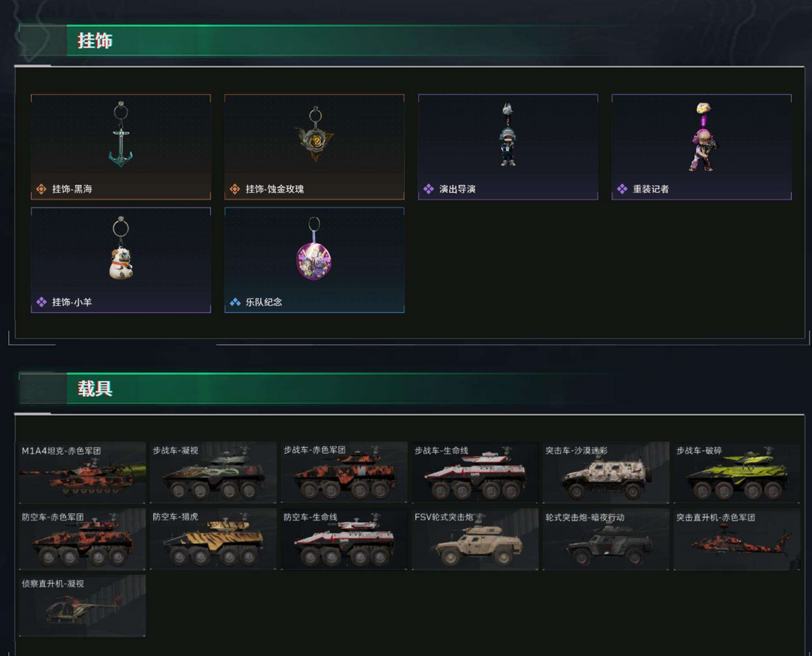Click the orange rarity icon beside 挂饰-黑海
The image size is (812, 656).
(41, 189)
